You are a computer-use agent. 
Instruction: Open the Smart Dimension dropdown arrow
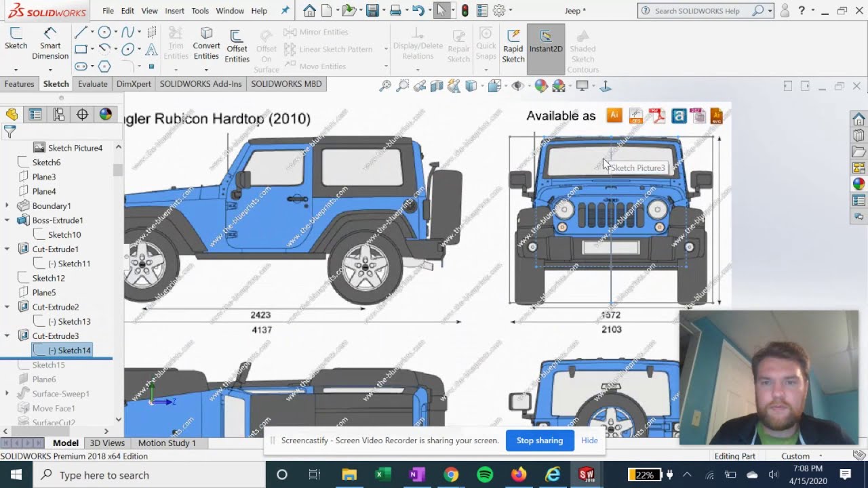click(x=50, y=69)
